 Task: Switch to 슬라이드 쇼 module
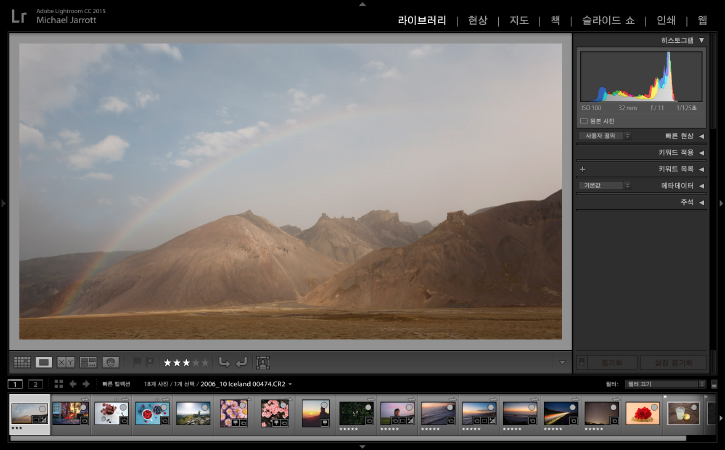pyautogui.click(x=608, y=20)
